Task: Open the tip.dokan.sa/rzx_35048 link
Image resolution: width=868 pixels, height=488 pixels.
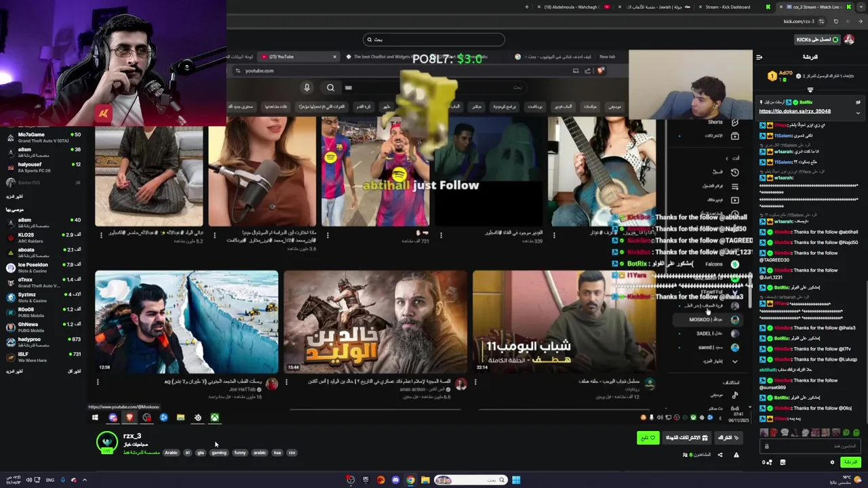Action: click(x=795, y=111)
